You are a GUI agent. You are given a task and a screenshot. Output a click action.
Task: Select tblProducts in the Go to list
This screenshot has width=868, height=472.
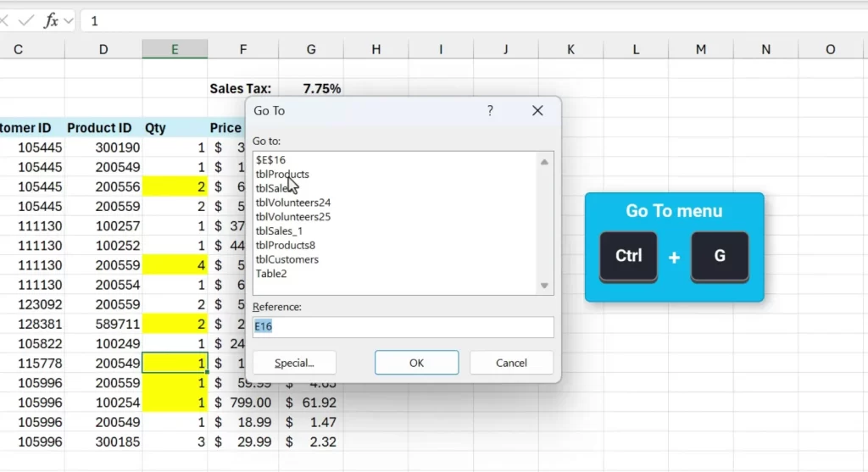(282, 174)
